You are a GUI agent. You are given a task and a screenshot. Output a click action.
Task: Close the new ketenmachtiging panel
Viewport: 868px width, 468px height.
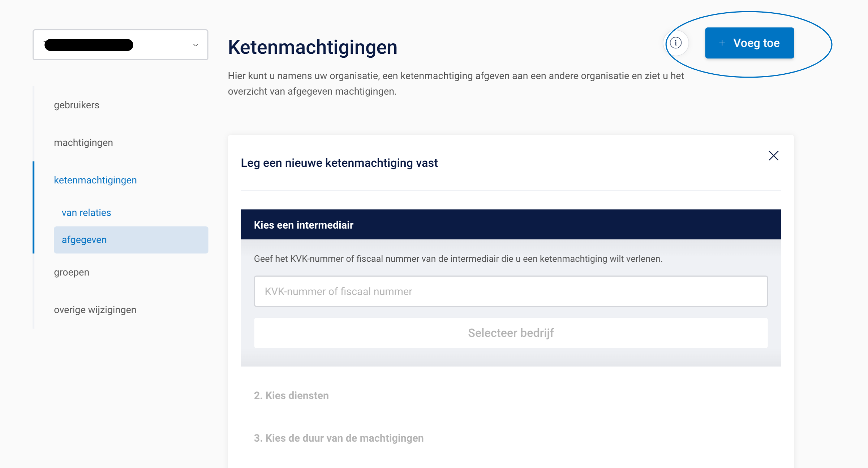(x=773, y=156)
